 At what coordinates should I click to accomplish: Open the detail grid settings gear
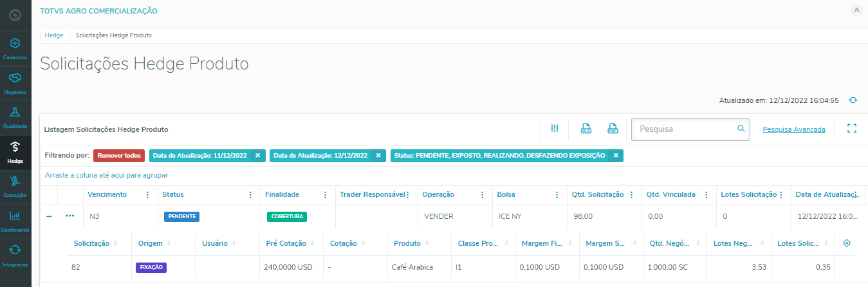[847, 243]
